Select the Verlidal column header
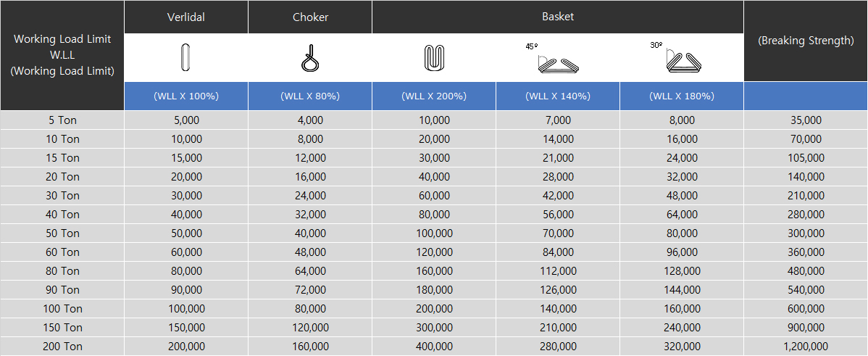868x356 pixels. (186, 17)
